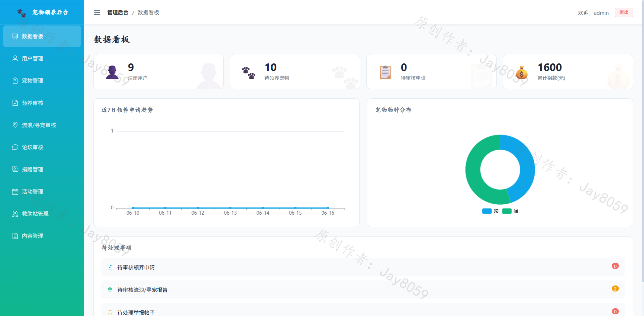644x316 pixels.
Task: Open the 待审核流浪/寻宠报告 todo row
Action: [363, 289]
